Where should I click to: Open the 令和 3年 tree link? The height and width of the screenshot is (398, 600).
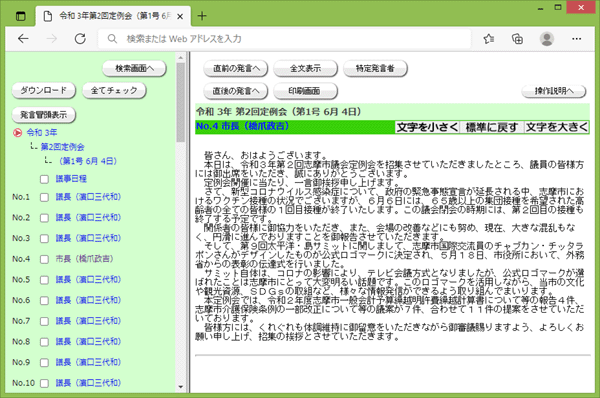point(42,133)
